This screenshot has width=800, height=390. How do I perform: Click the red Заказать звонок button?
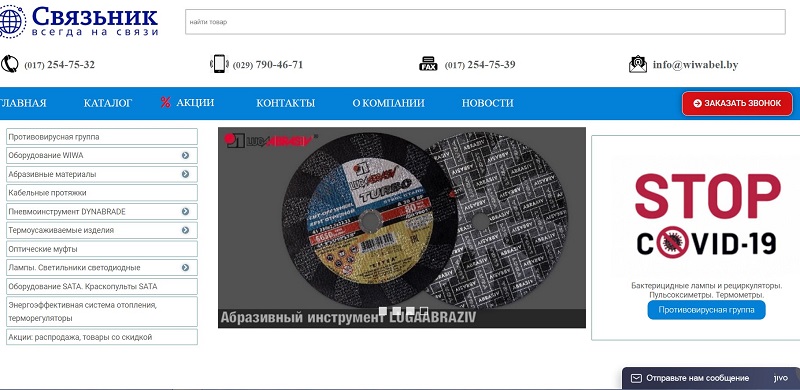tap(737, 103)
